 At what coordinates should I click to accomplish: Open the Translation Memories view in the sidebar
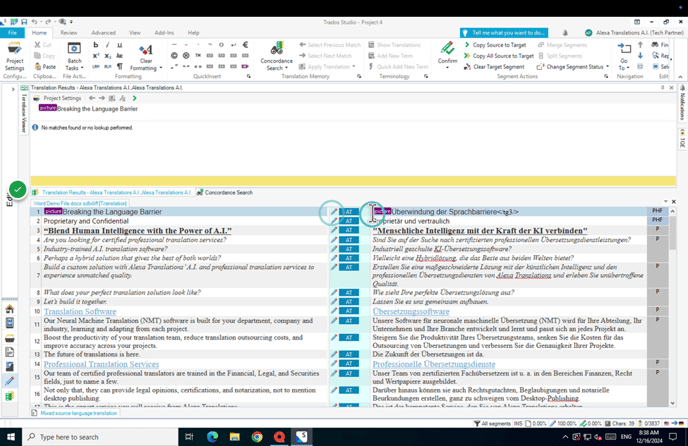coord(10,396)
